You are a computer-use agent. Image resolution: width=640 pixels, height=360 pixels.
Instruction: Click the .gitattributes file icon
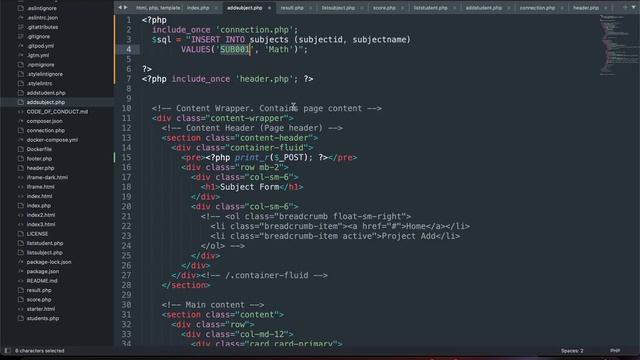(20, 27)
